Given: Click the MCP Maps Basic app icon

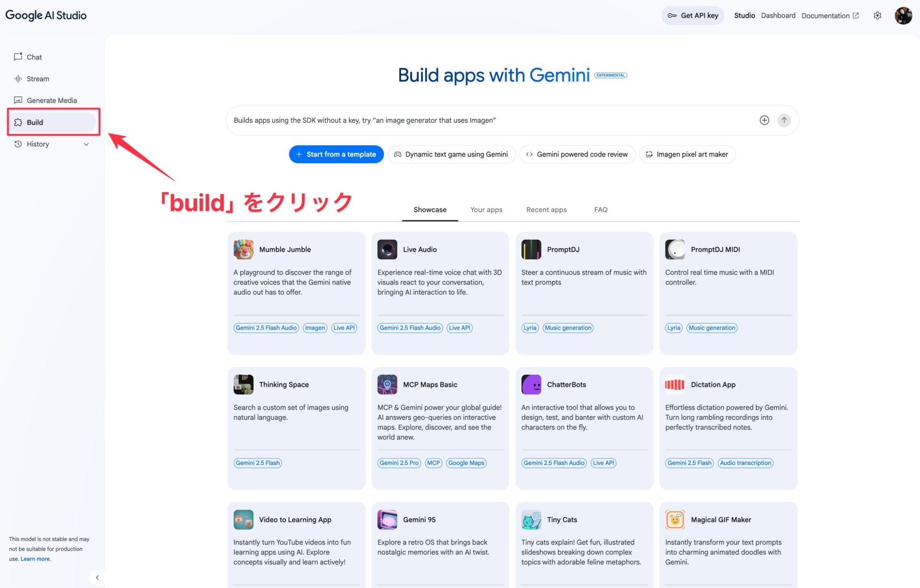Looking at the screenshot, I should pyautogui.click(x=387, y=384).
